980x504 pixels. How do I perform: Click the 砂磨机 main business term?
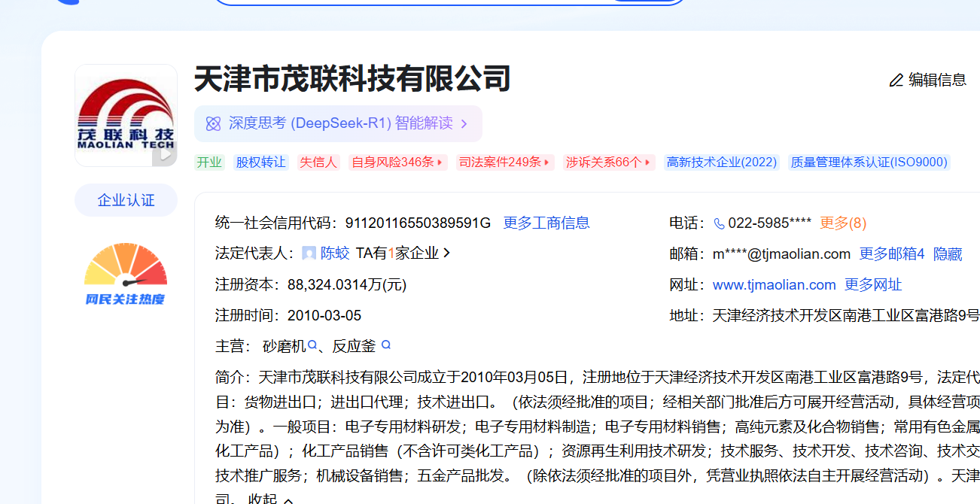285,346
